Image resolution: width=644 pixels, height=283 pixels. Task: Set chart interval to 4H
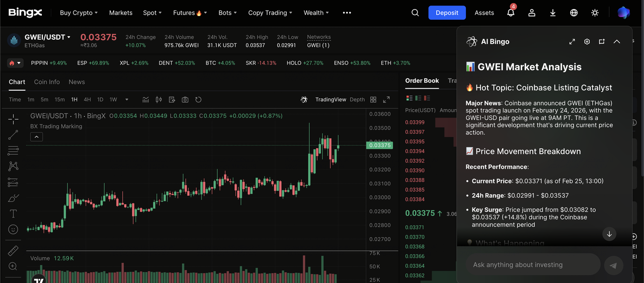coord(88,100)
